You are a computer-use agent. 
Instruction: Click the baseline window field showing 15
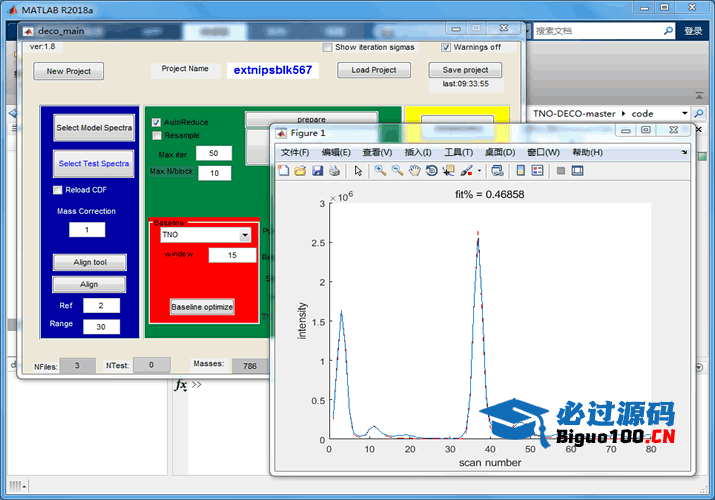coord(232,255)
